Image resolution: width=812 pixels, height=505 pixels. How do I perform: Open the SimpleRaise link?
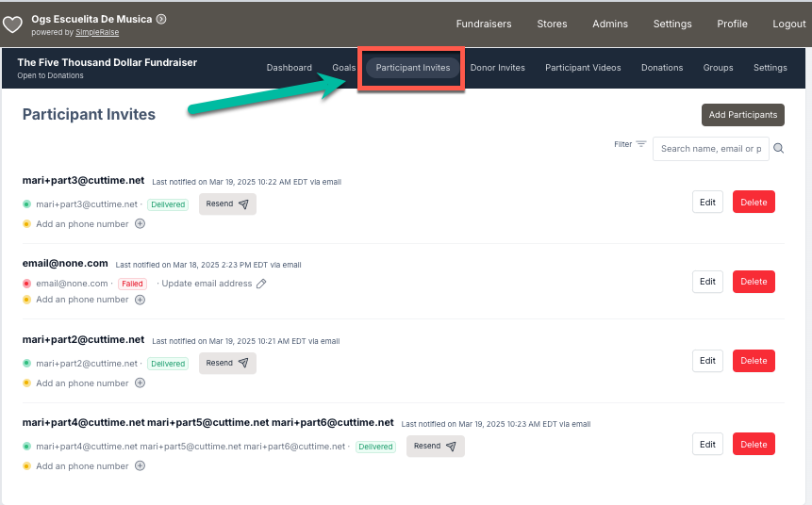[x=97, y=32]
